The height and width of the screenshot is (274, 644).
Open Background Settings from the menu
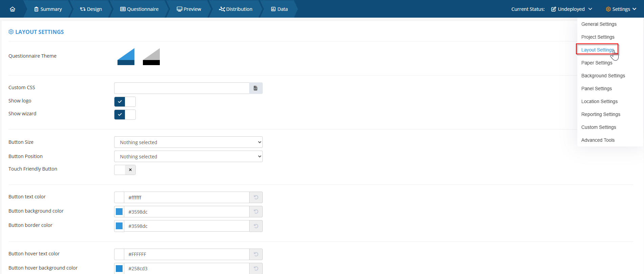click(x=603, y=76)
